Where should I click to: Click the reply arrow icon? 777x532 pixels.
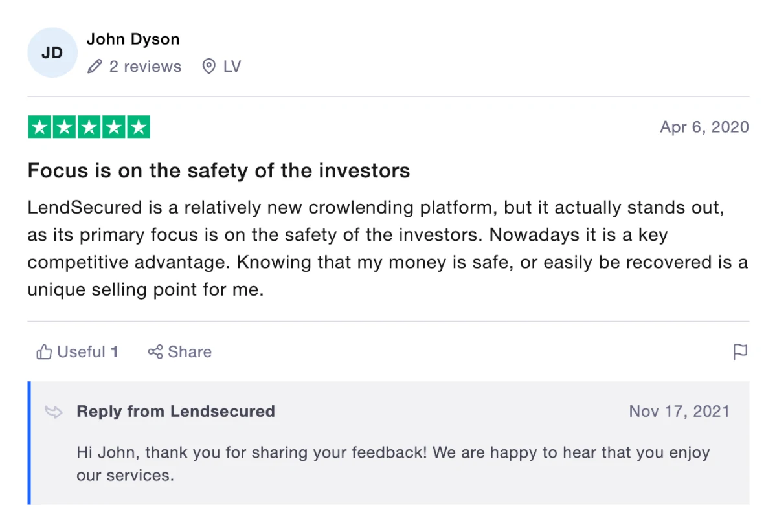(x=54, y=412)
